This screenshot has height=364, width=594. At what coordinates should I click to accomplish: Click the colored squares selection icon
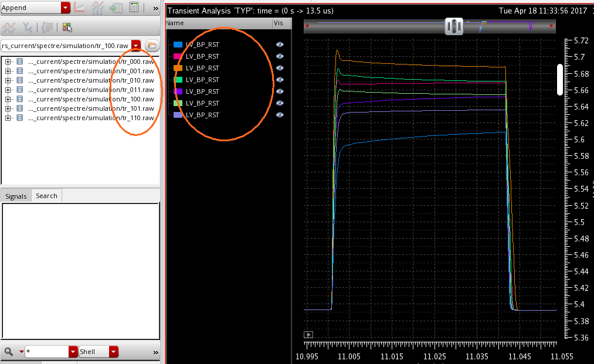(67, 27)
